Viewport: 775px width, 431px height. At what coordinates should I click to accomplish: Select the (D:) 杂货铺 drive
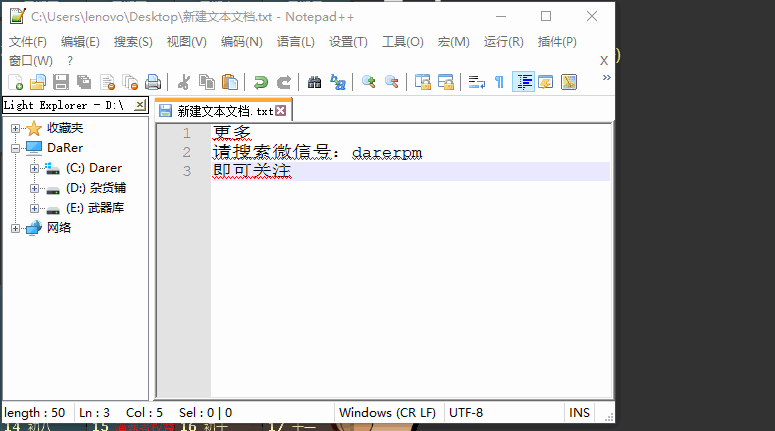(96, 188)
